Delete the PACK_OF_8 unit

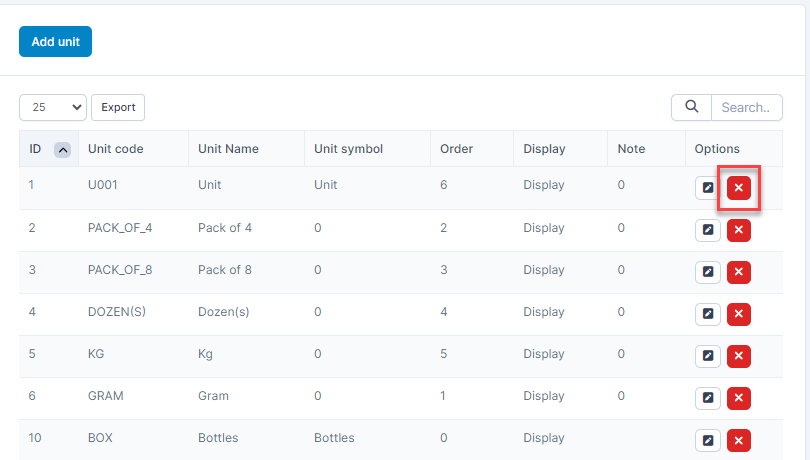pyautogui.click(x=738, y=272)
